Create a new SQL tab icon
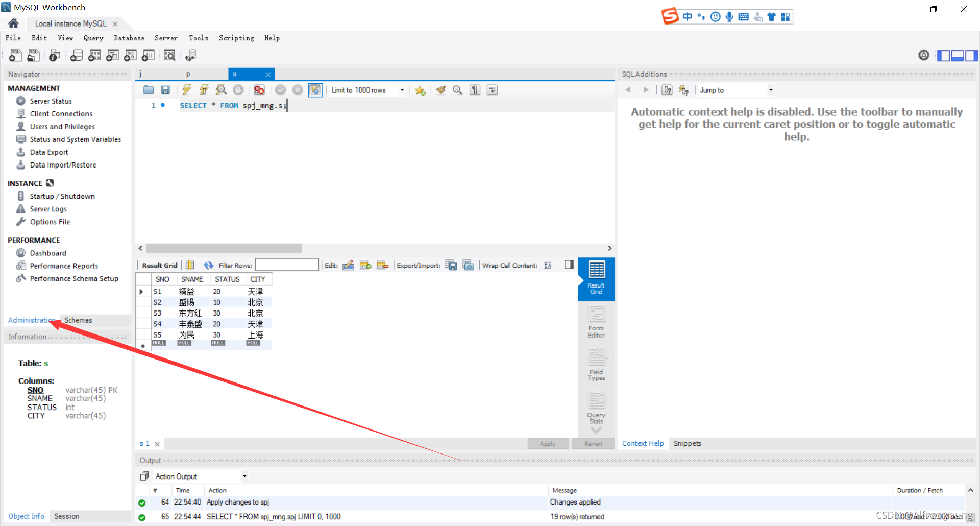 click(15, 55)
